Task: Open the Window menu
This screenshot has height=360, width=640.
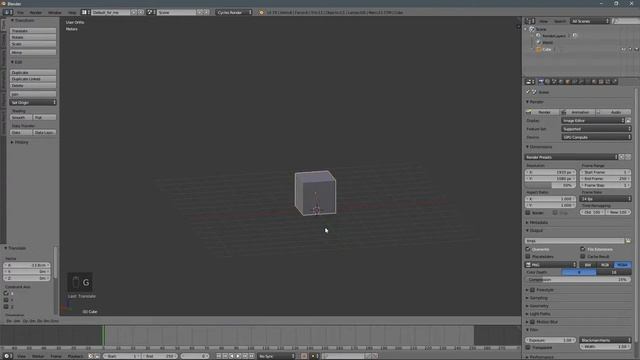Action: pos(55,13)
